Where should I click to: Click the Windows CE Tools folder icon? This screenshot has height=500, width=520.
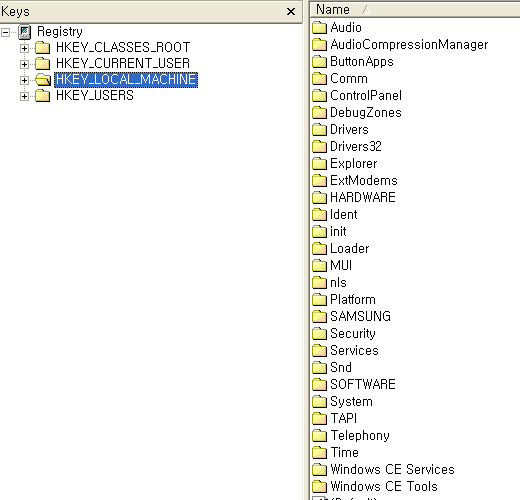click(x=319, y=486)
